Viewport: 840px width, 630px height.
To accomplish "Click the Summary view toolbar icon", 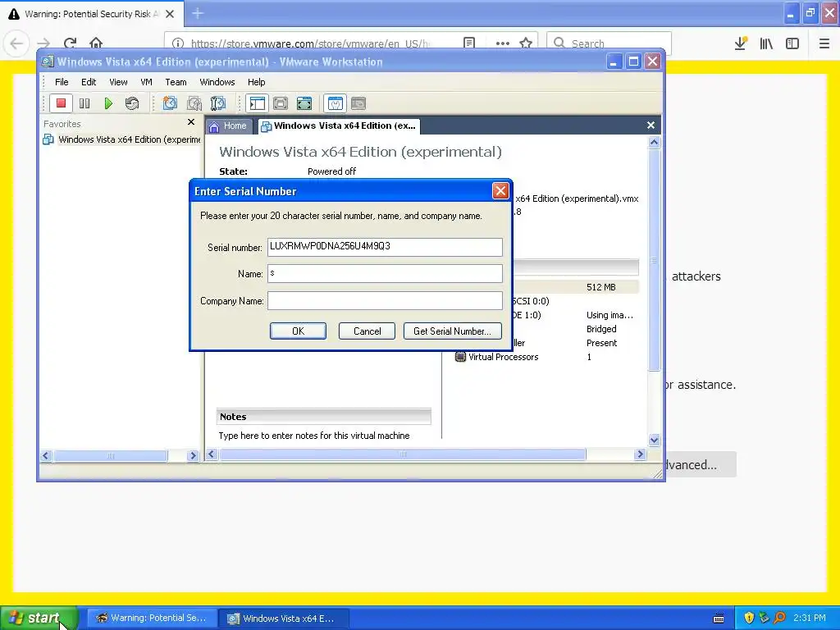I will (x=336, y=103).
